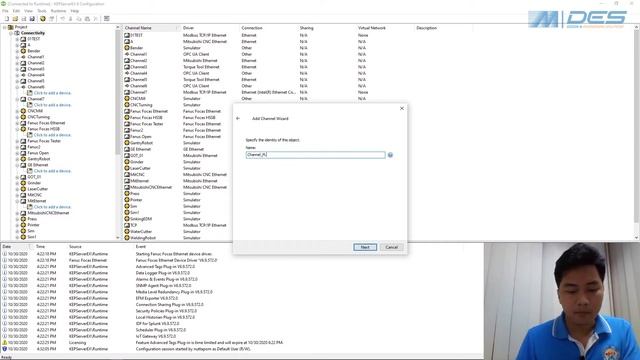Select the MitsubishiCNCEthernet tree node
640x360 pixels.
click(x=48, y=213)
